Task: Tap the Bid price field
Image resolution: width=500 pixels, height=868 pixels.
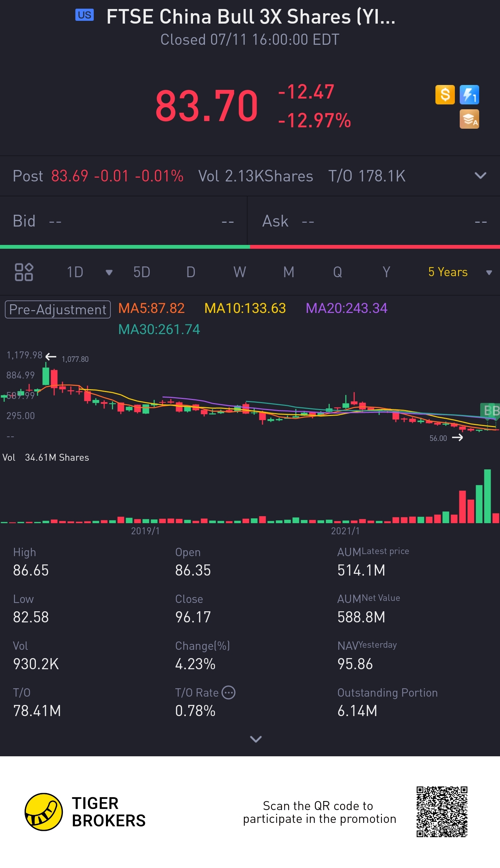Action: (x=123, y=221)
